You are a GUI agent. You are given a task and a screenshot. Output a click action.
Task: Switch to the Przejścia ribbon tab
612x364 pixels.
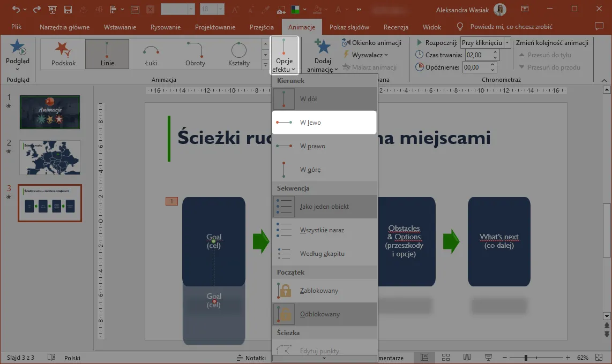(261, 27)
